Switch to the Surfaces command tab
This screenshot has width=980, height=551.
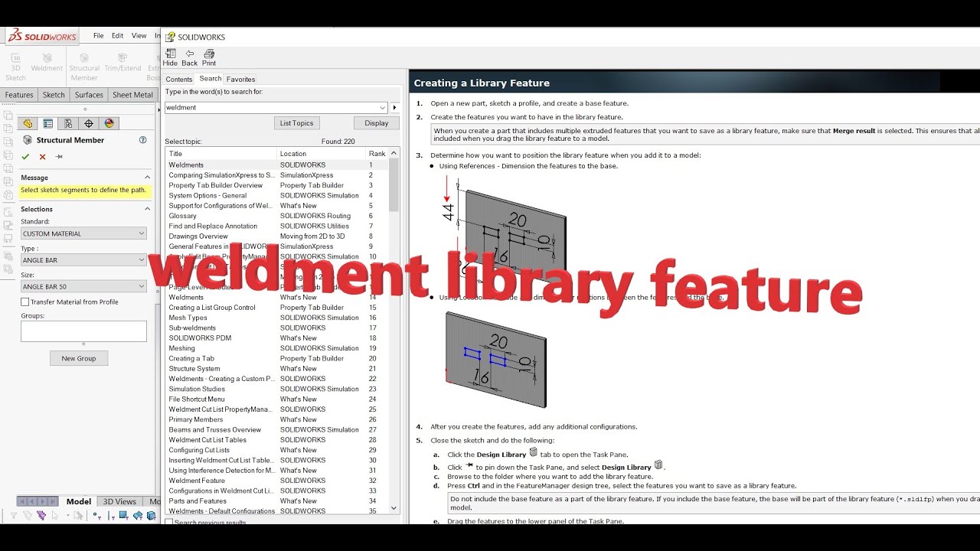point(89,95)
